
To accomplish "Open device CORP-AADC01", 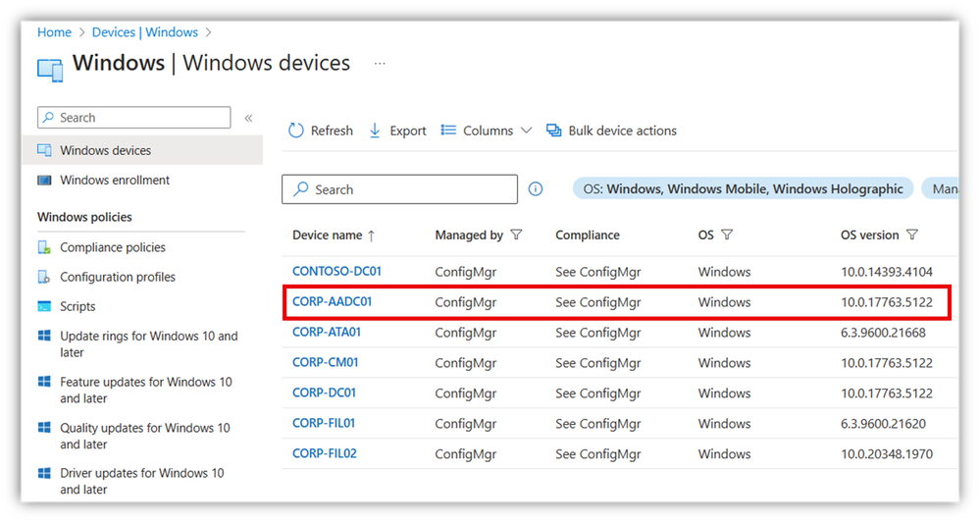I will point(332,302).
